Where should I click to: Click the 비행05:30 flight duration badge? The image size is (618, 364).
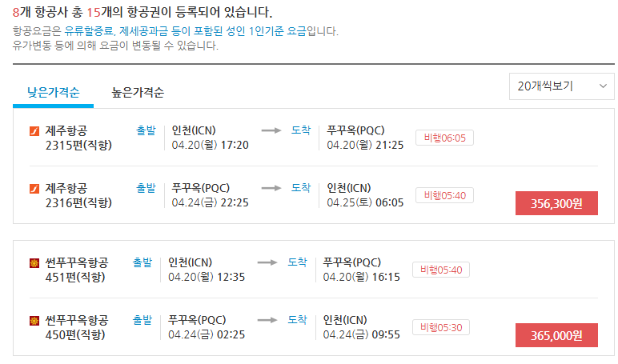pos(440,326)
